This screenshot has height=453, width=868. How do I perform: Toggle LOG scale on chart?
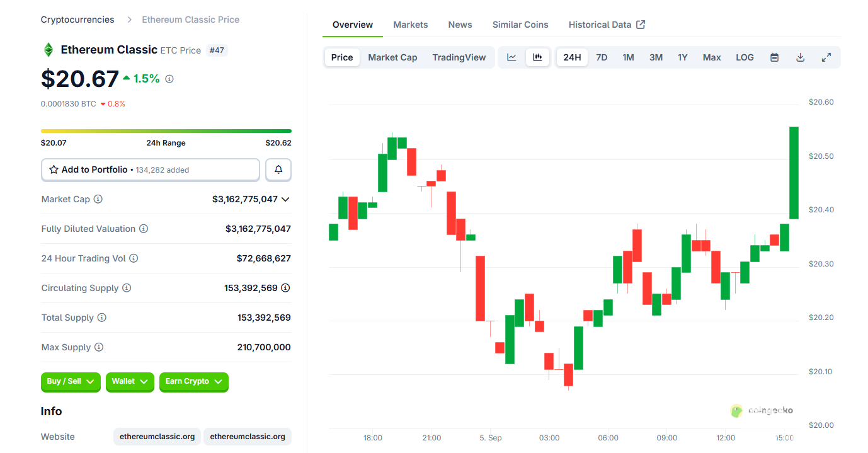tap(745, 57)
